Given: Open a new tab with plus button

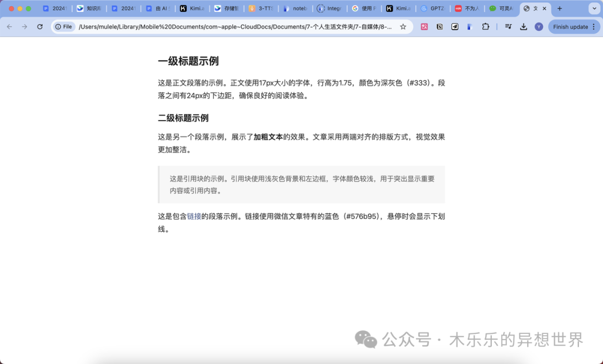Looking at the screenshot, I should click(x=559, y=8).
